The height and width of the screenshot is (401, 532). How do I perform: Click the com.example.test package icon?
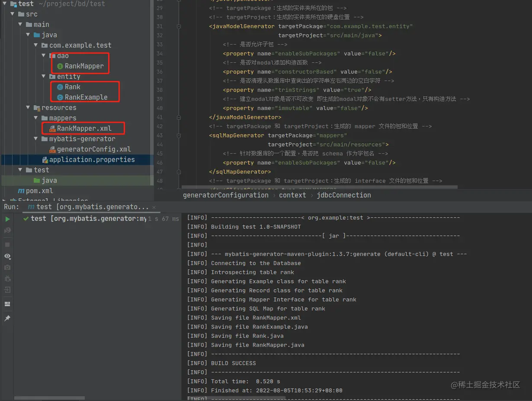tap(45, 45)
